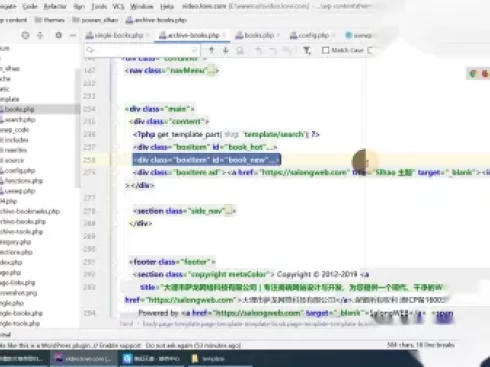The width and height of the screenshot is (490, 367).
Task: Locate current file using target icon
Action: (x=25, y=35)
